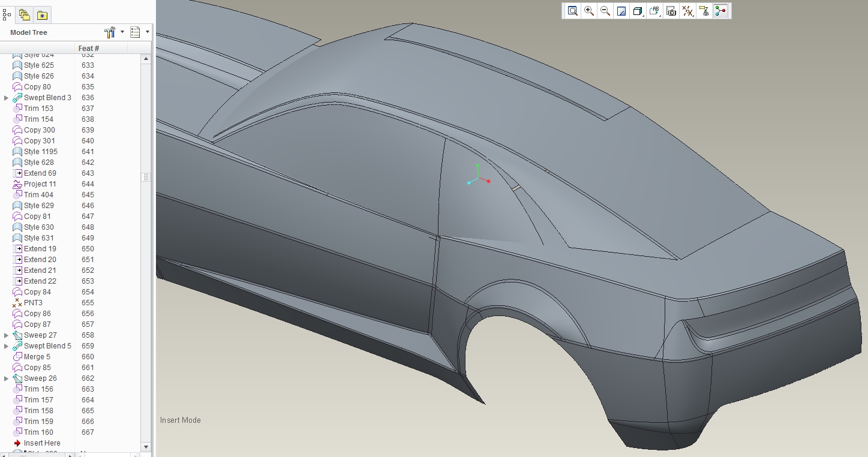Image resolution: width=868 pixels, height=457 pixels.
Task: Select the Style 630 feature
Action: pos(38,227)
